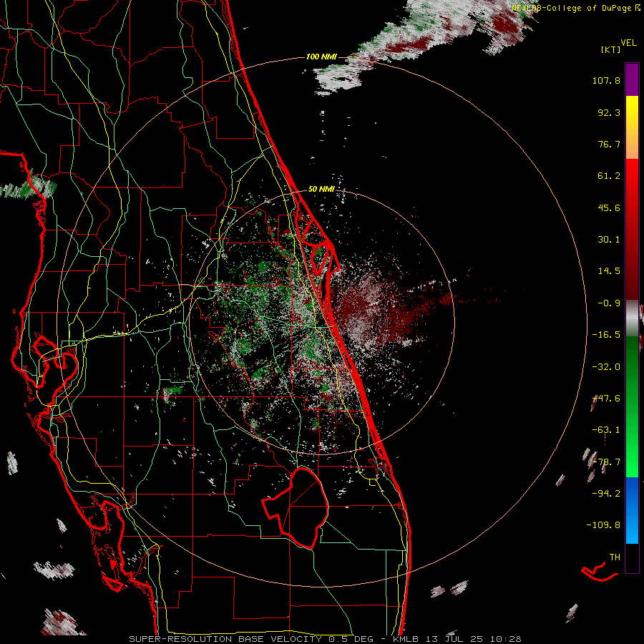Click the 50 NMI range ring label
Image resolution: width=644 pixels, height=644 pixels.
321,189
